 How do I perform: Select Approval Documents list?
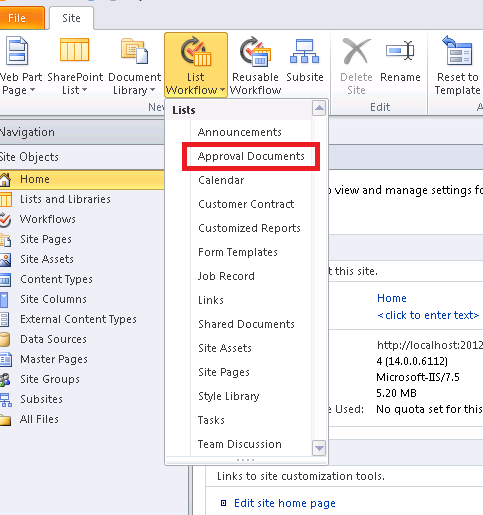pyautogui.click(x=251, y=156)
